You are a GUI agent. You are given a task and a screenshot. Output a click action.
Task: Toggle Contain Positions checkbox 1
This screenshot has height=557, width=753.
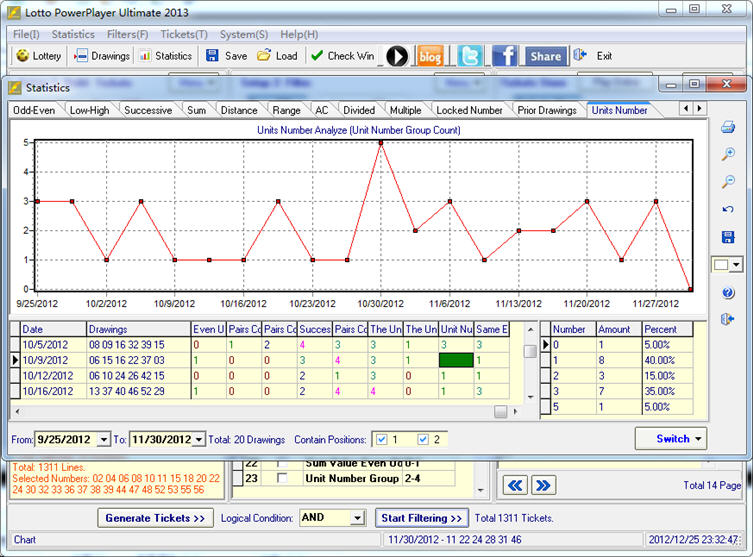pos(382,439)
